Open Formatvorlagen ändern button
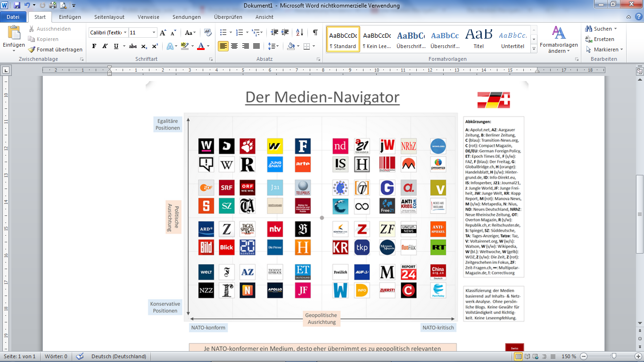The image size is (644, 362). coord(559,40)
